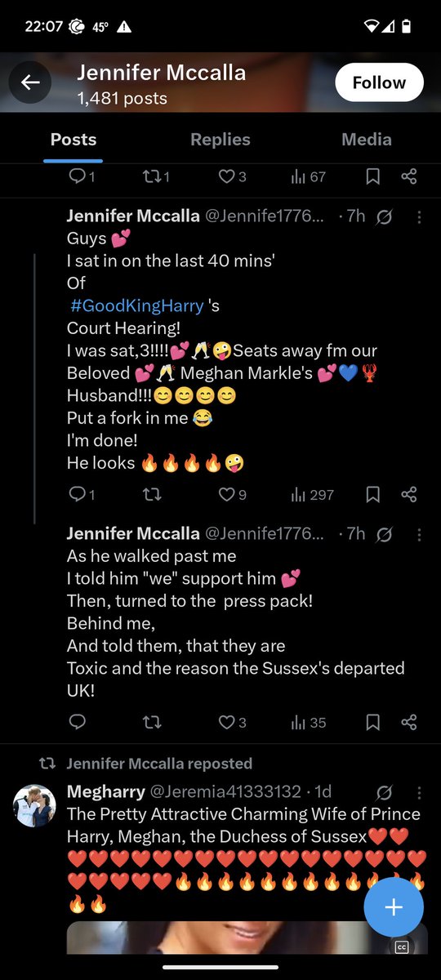View analytics showing 35 views
Viewport: 441px width, 980px height.
click(x=308, y=722)
